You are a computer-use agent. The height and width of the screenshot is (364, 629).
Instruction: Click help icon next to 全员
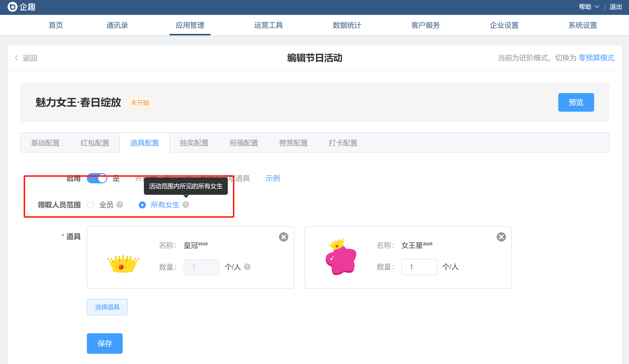[x=120, y=205]
